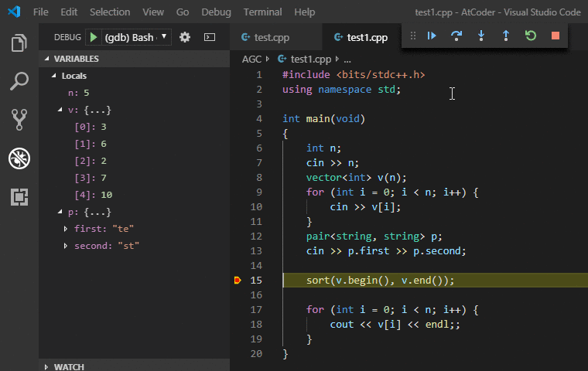Image resolution: width=588 pixels, height=371 pixels.
Task: Expand the first: "te" variable
Action: (67, 229)
